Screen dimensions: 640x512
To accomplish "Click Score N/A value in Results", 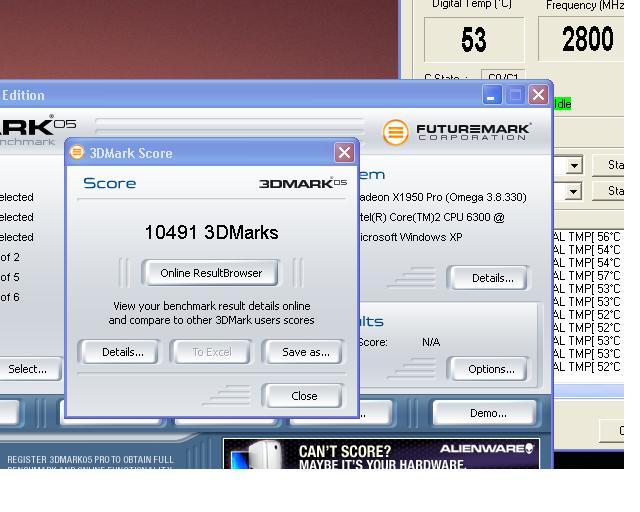I will point(431,342).
